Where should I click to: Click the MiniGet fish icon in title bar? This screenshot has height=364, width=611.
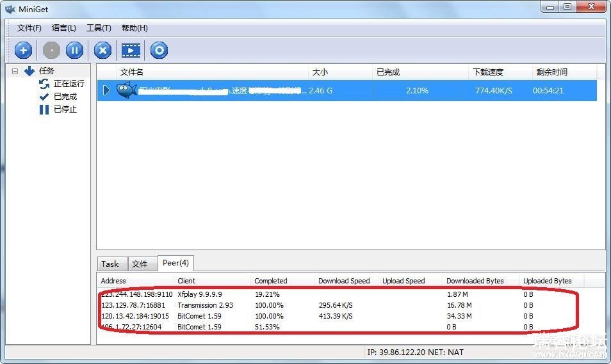pos(10,9)
